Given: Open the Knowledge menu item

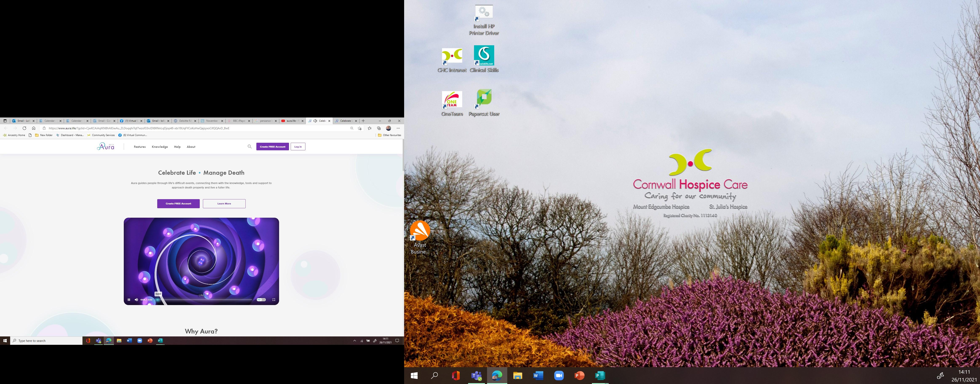Looking at the screenshot, I should (160, 147).
